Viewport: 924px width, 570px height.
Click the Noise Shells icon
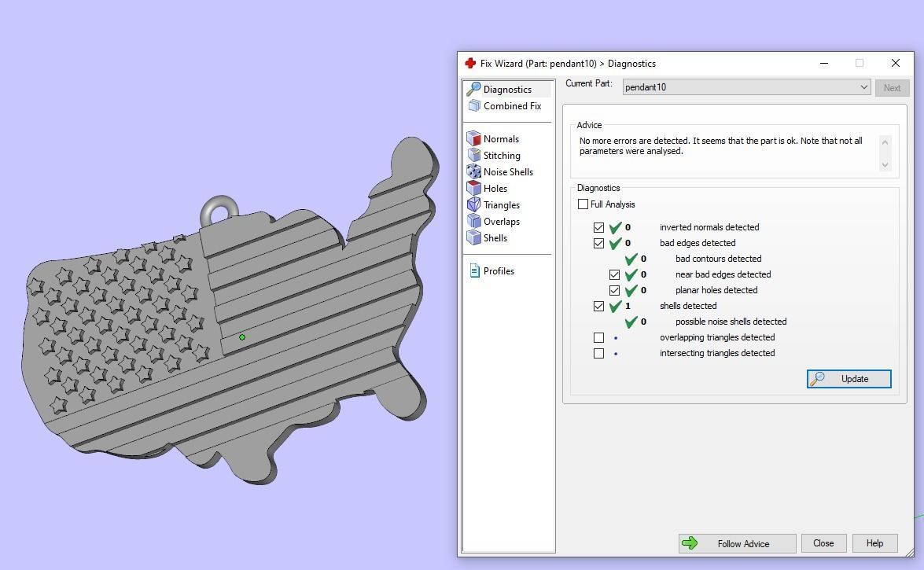473,171
